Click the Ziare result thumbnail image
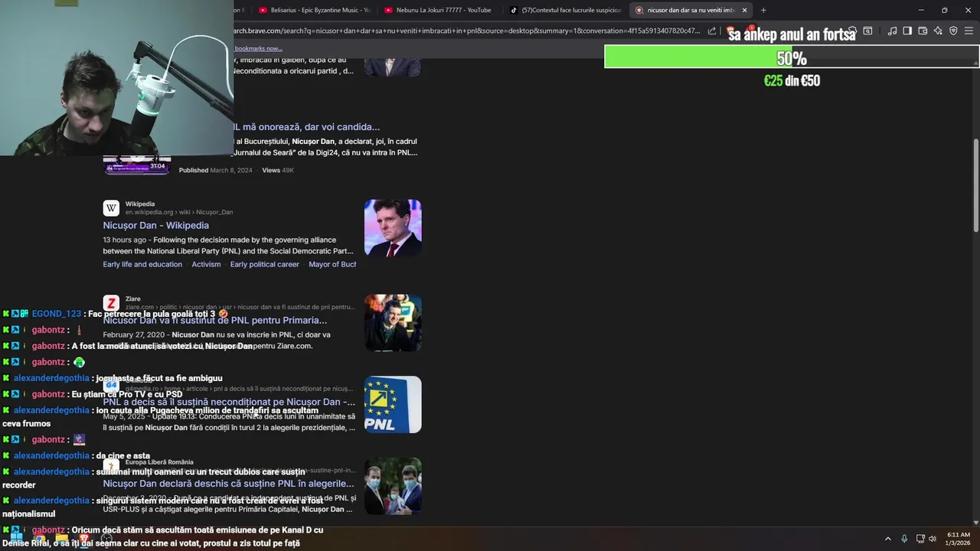Viewport: 980px width, 551px height. [x=393, y=322]
